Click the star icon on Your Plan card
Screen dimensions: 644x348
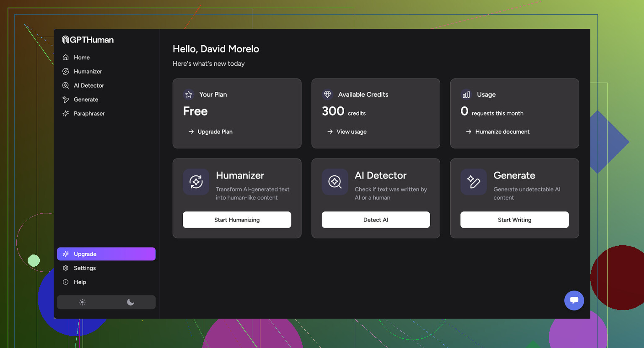tap(188, 94)
